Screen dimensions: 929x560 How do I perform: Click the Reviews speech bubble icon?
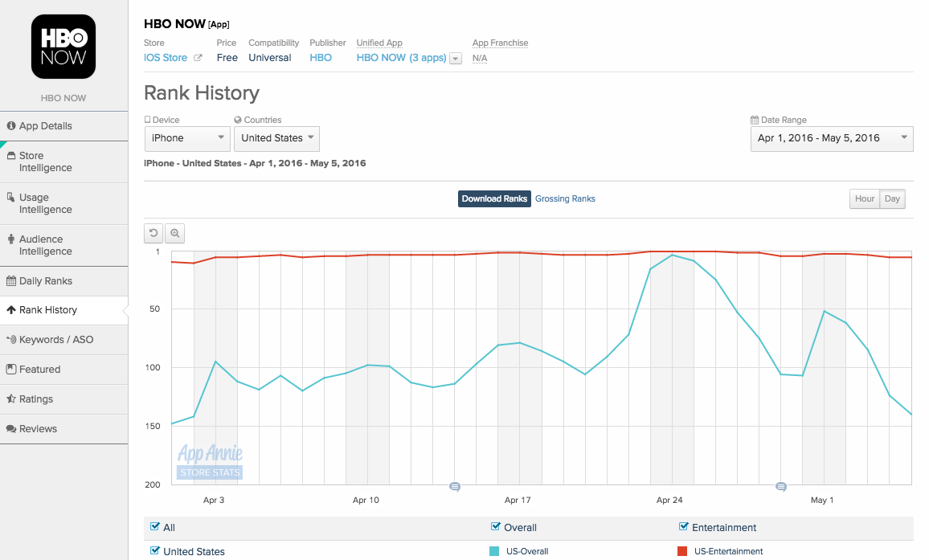click(x=10, y=429)
